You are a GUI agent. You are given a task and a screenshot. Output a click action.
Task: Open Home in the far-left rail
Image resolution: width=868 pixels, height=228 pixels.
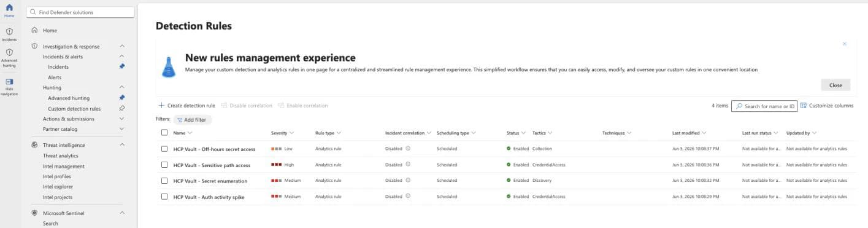pos(9,10)
